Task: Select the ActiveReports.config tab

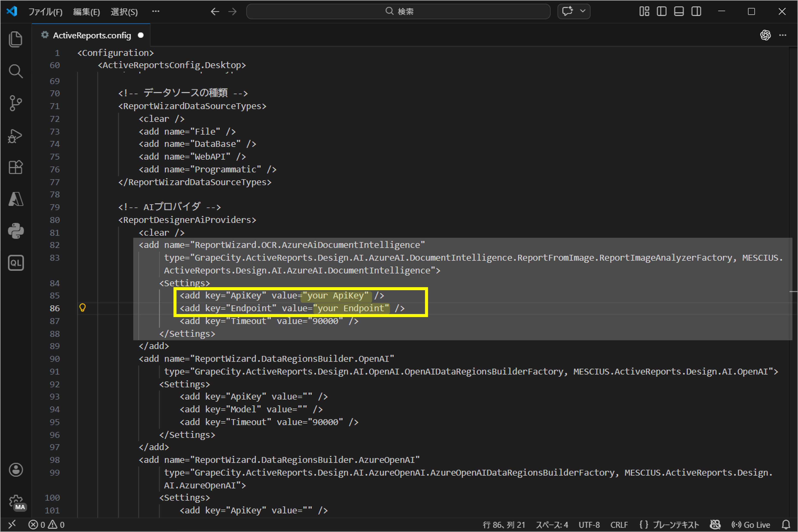Action: click(92, 35)
